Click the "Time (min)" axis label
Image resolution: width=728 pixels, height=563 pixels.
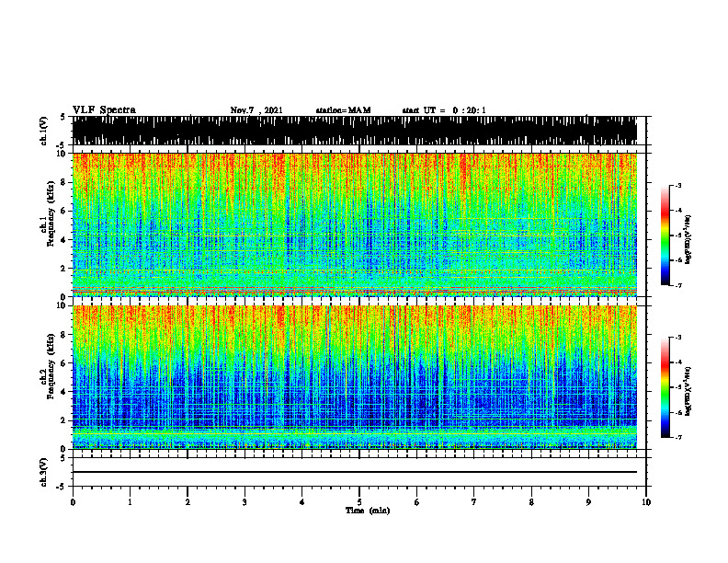click(368, 511)
